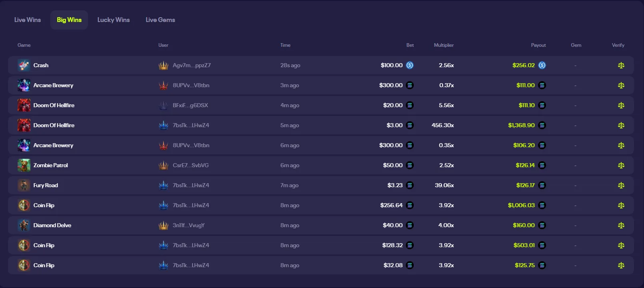Click blue crown icon in 5m ago row
The height and width of the screenshot is (288, 644).
point(163,125)
